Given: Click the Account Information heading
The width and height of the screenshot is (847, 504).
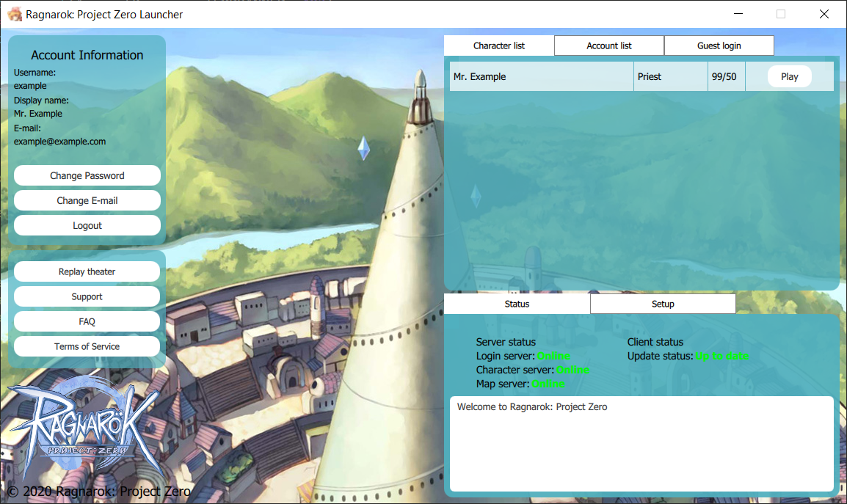Looking at the screenshot, I should (87, 55).
